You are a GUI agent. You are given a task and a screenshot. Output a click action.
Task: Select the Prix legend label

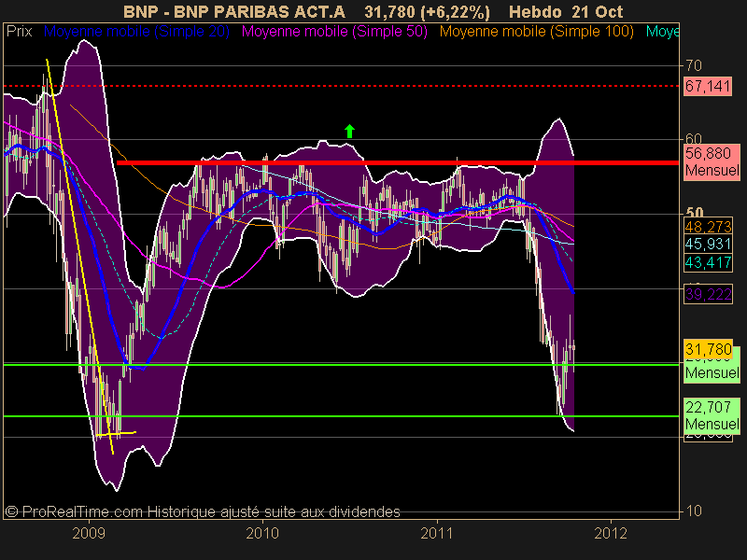pos(19,32)
